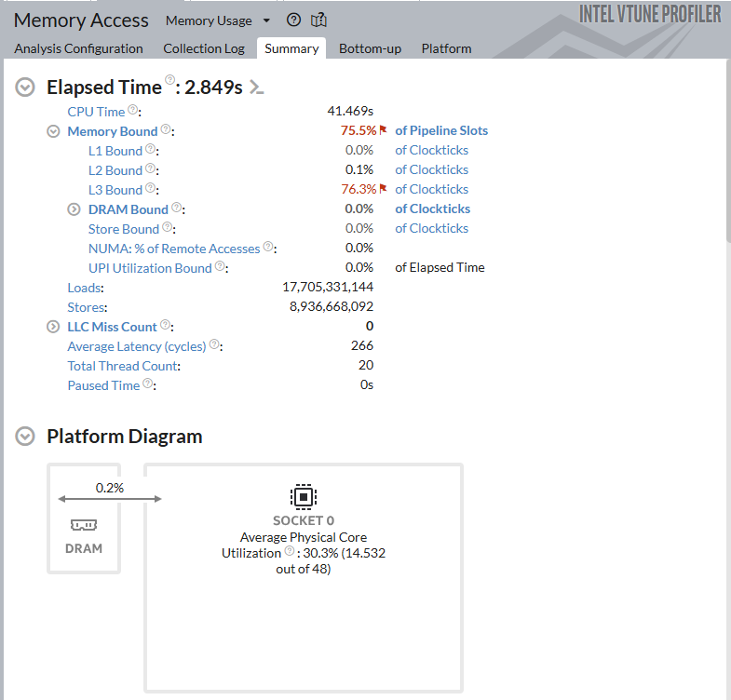
Task: Click the Loads metric link
Action: tap(85, 288)
